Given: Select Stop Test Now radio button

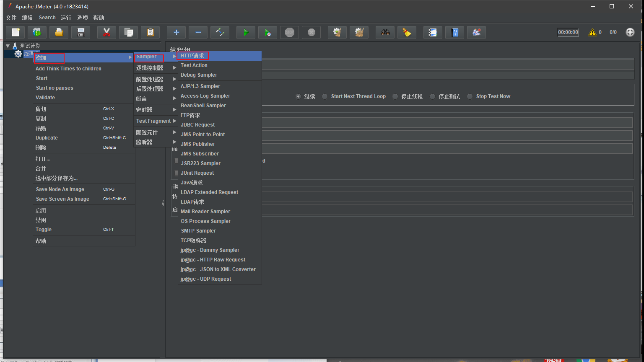Looking at the screenshot, I should pos(470,96).
